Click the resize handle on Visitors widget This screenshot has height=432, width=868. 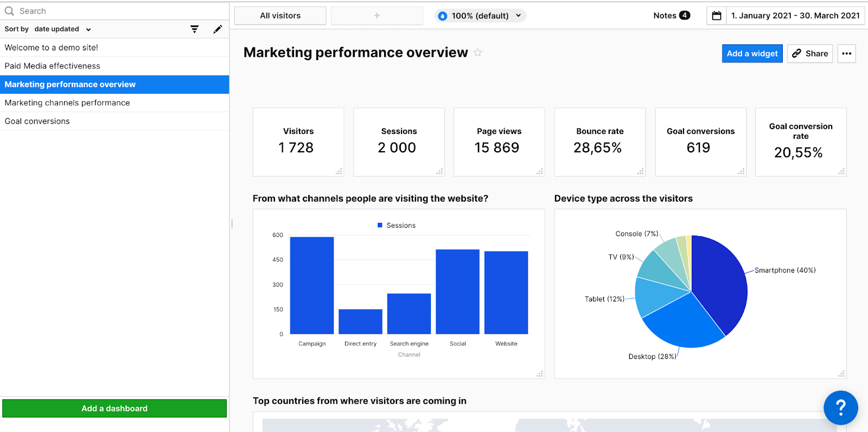pyautogui.click(x=339, y=171)
